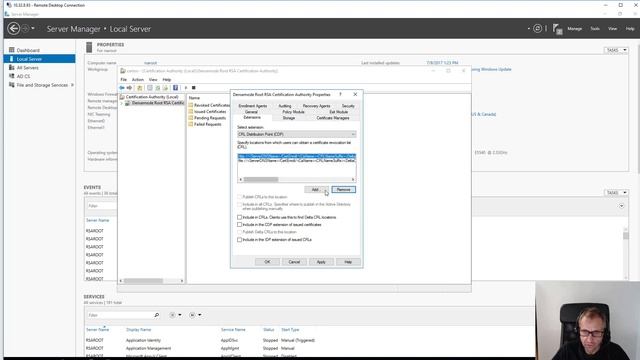This screenshot has height=360, width=640.
Task: Select Local Server in the sidebar
Action: (x=39, y=59)
